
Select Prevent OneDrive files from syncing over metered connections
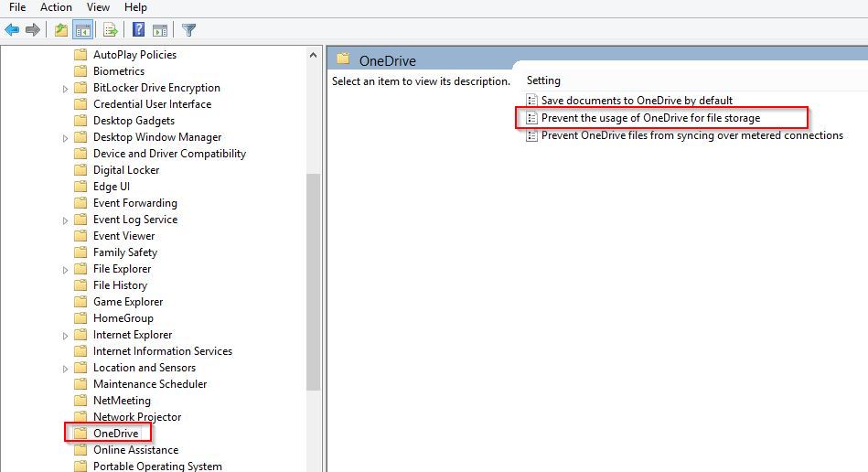pyautogui.click(x=692, y=135)
